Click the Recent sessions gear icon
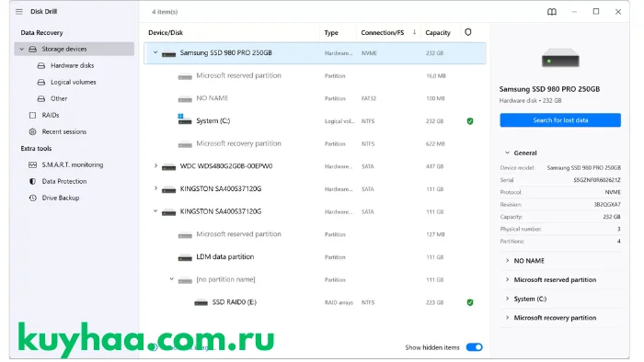644x362 pixels. pos(32,132)
